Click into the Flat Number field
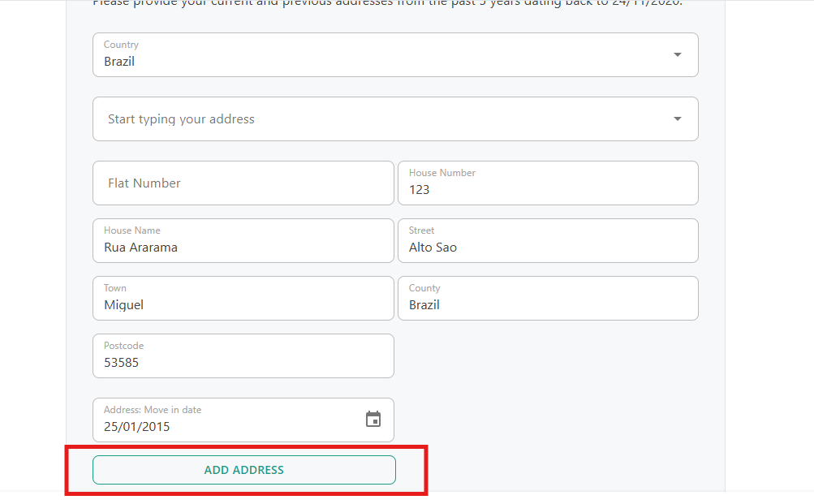Image resolution: width=814 pixels, height=504 pixels. [x=243, y=183]
